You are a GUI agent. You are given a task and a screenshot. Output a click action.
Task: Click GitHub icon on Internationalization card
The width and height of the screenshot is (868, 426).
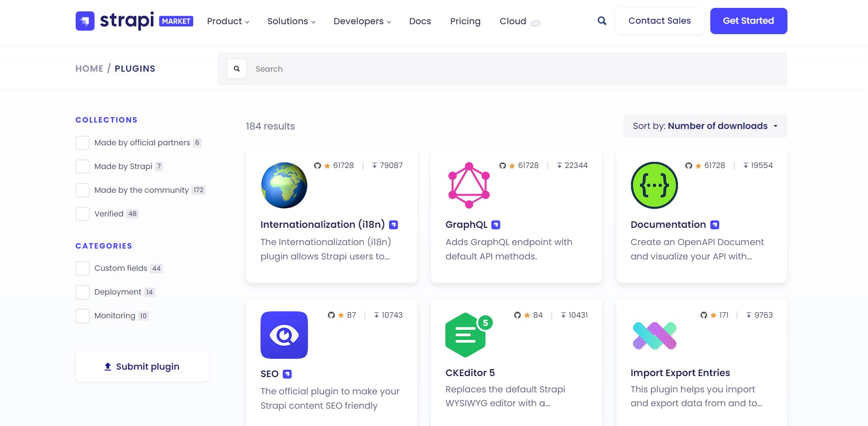(317, 166)
